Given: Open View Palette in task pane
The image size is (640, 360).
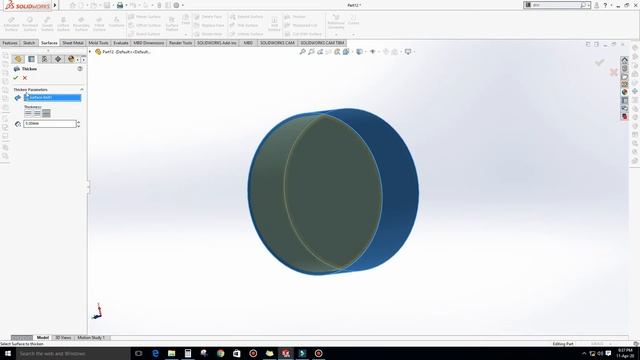Looking at the screenshot, I should coord(624,84).
